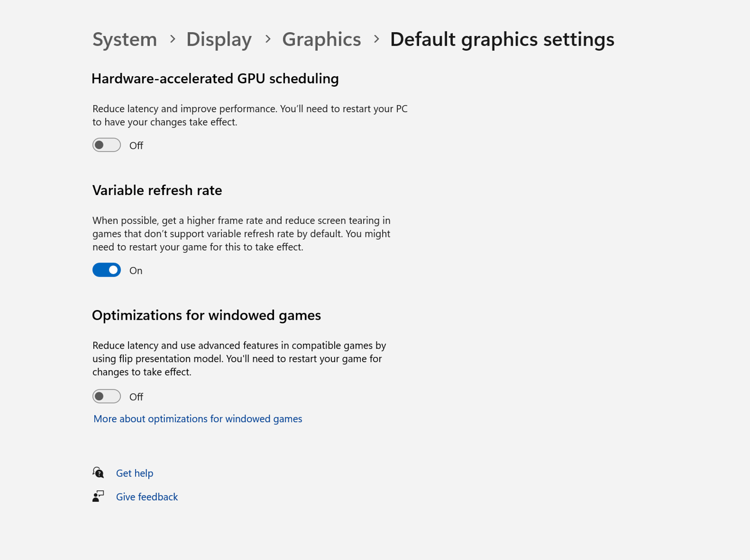Select the Default graphics settings page title
750x560 pixels.
pyautogui.click(x=502, y=39)
